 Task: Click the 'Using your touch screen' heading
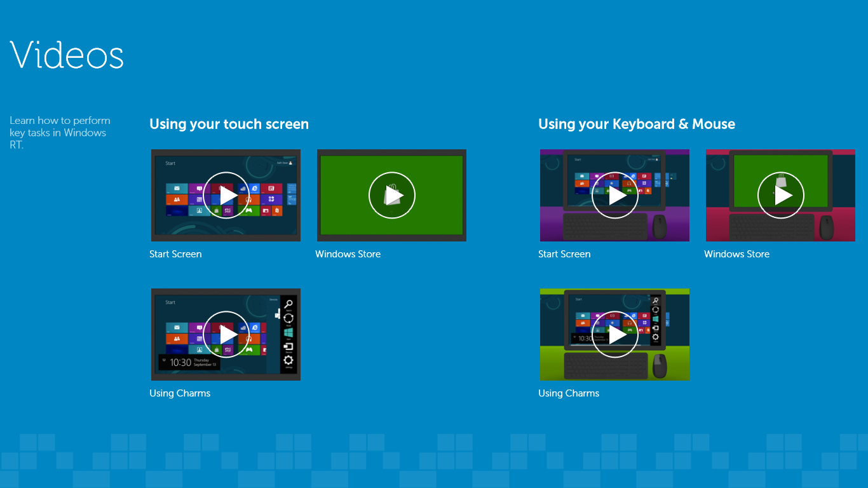pyautogui.click(x=229, y=125)
